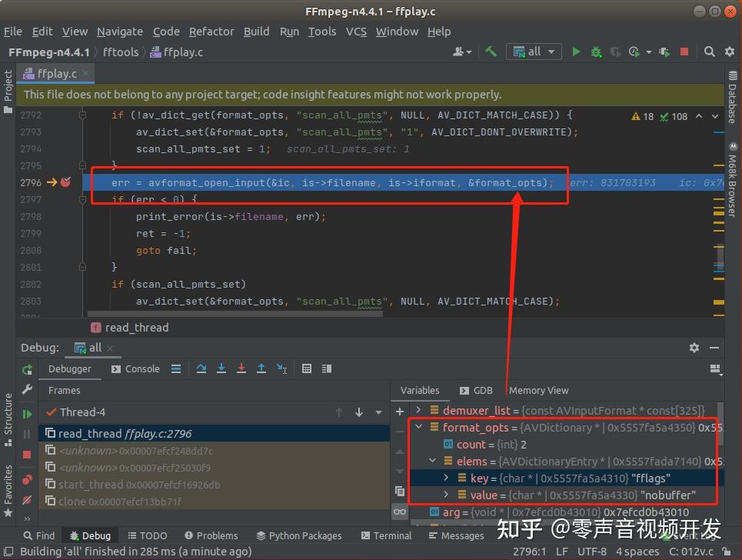The height and width of the screenshot is (560, 742).
Task: Click the Run with Coverage icon
Action: tap(615, 52)
